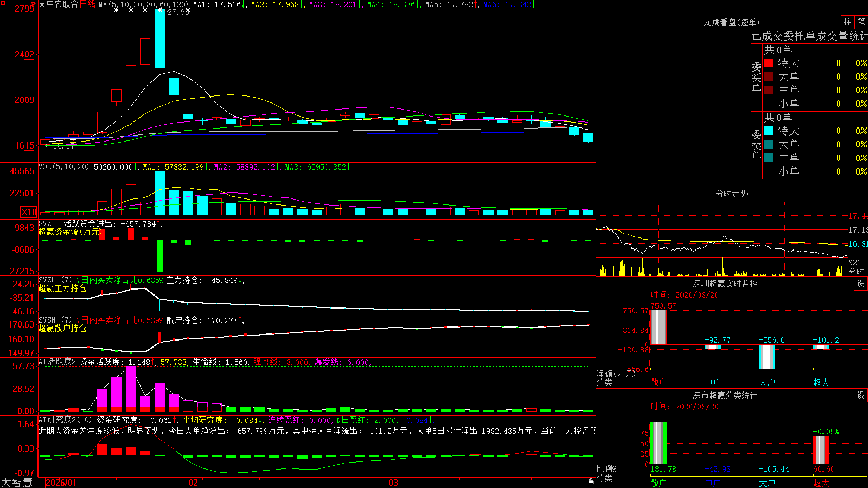Click the MA1: 17.516 value

pyautogui.click(x=219, y=4)
